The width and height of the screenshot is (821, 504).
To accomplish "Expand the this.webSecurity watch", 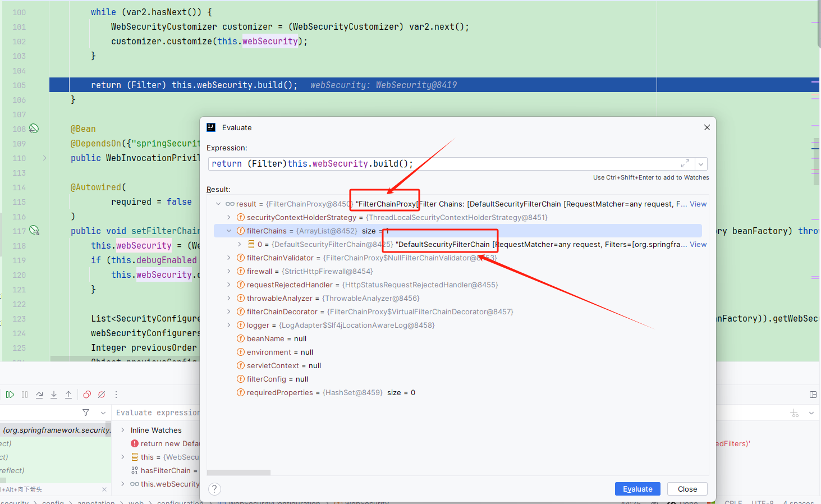I will click(x=123, y=484).
